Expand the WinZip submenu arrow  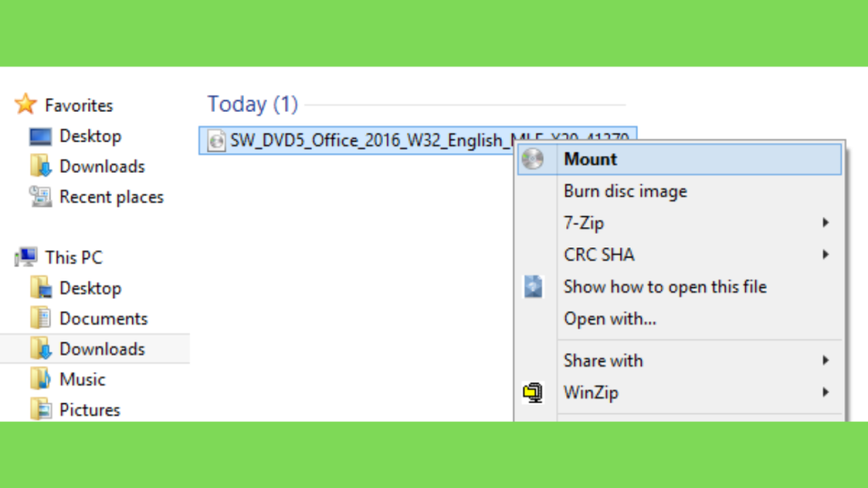coord(826,392)
